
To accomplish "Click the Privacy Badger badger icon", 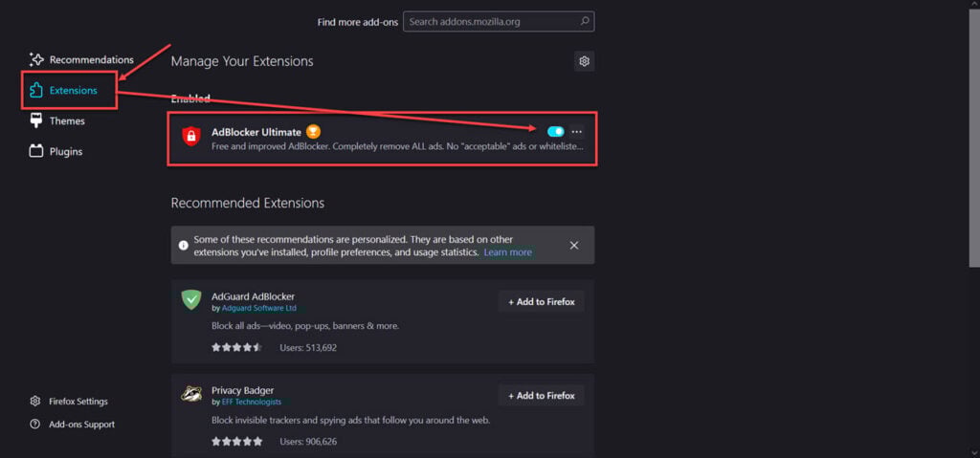I will pos(190,394).
